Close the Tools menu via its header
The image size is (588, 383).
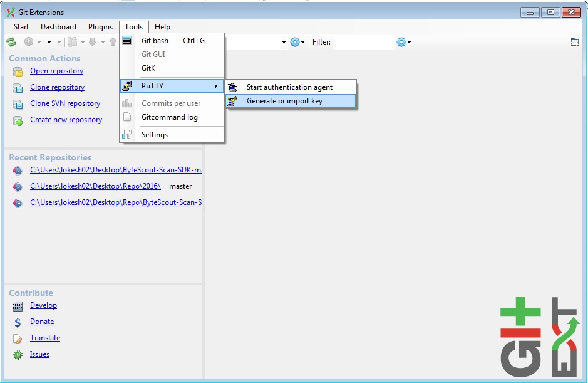click(x=134, y=27)
